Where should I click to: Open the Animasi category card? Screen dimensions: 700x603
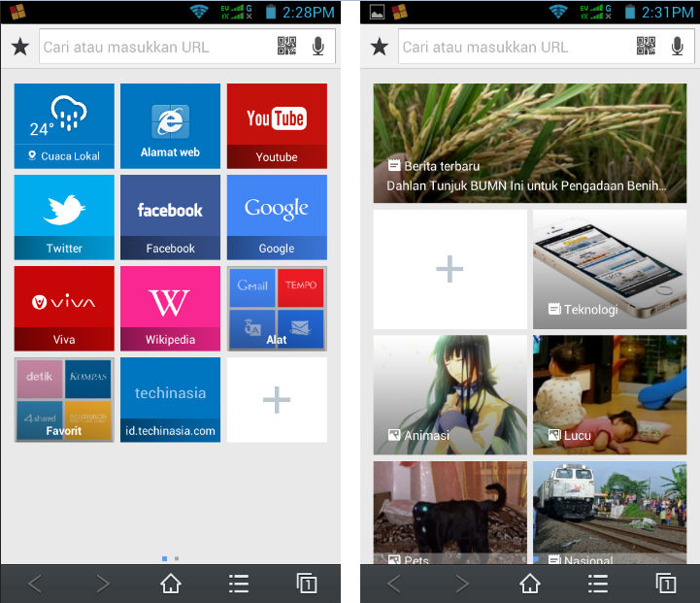pyautogui.click(x=450, y=395)
